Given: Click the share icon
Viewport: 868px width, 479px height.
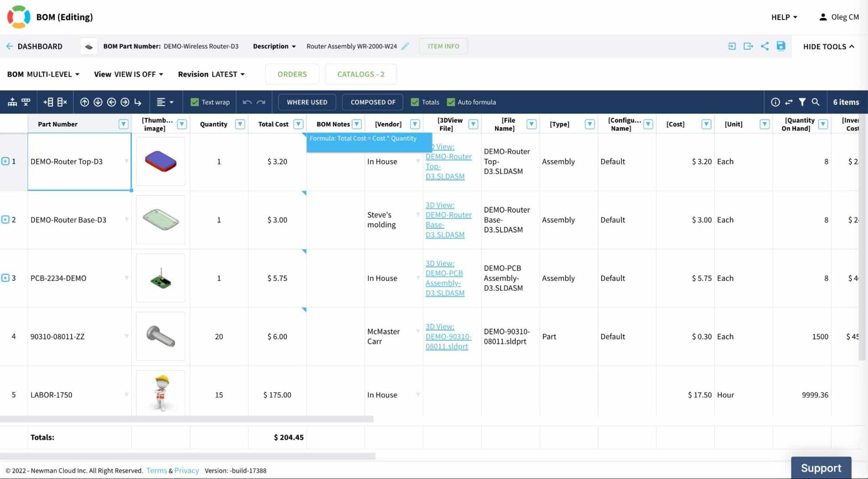Looking at the screenshot, I should click(765, 46).
